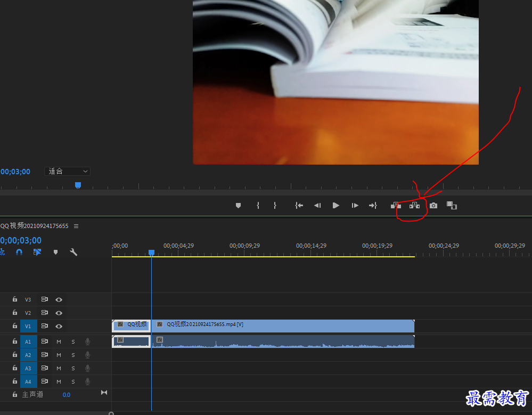Target the V2 track header

(28, 313)
